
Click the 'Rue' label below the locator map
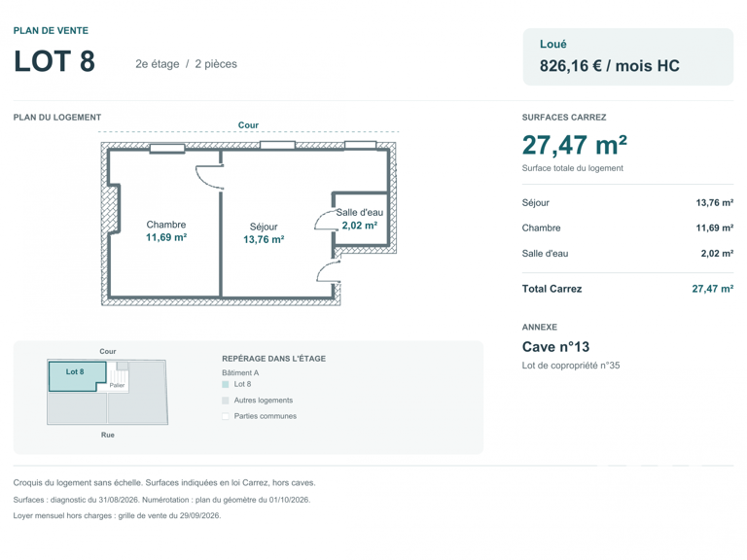tap(108, 435)
